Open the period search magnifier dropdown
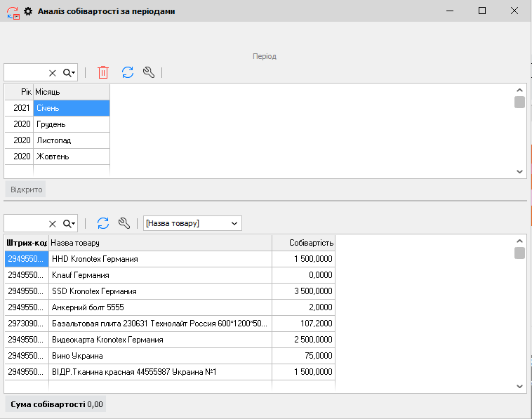This screenshot has height=419, width=532. (69, 73)
